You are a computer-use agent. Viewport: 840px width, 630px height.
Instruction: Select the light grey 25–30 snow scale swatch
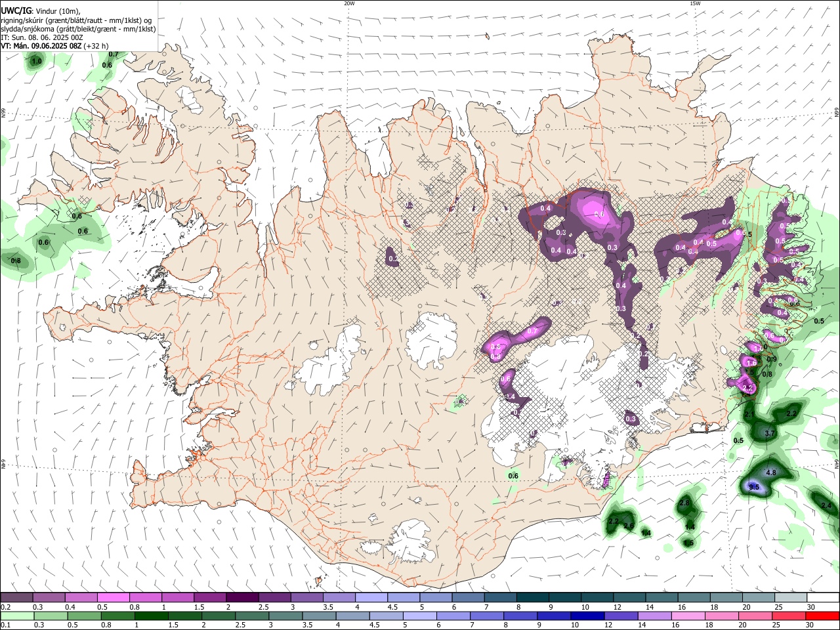pos(791,598)
